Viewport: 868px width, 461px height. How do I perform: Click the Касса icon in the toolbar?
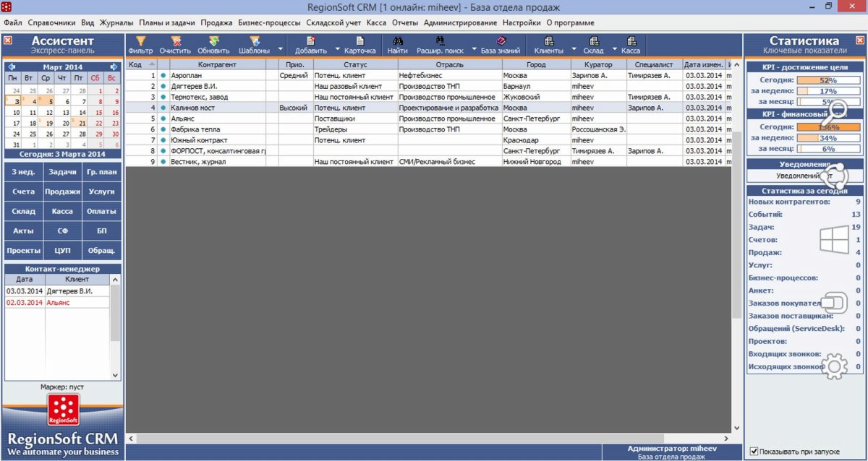tap(631, 41)
